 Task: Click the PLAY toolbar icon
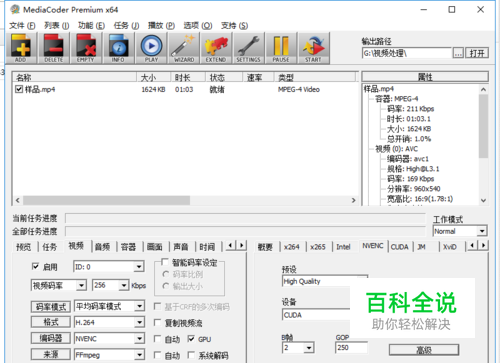click(151, 48)
